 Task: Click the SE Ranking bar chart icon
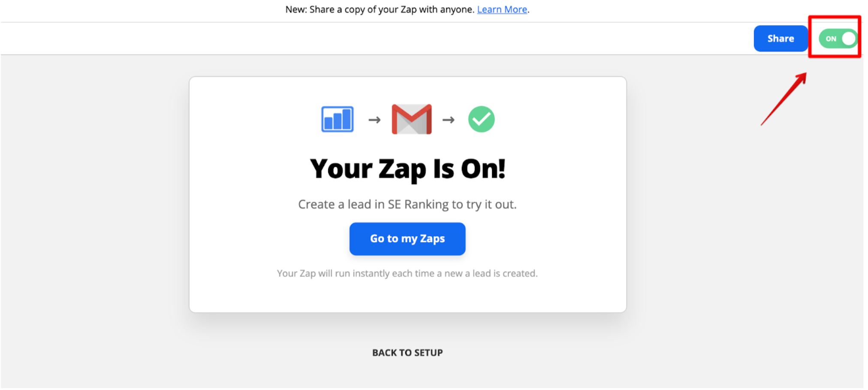pos(338,119)
